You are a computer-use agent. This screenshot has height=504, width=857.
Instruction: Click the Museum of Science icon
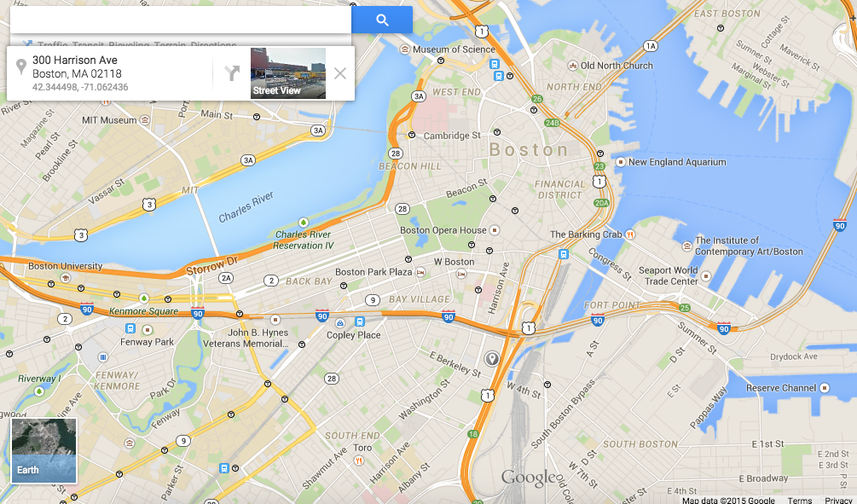(x=404, y=49)
